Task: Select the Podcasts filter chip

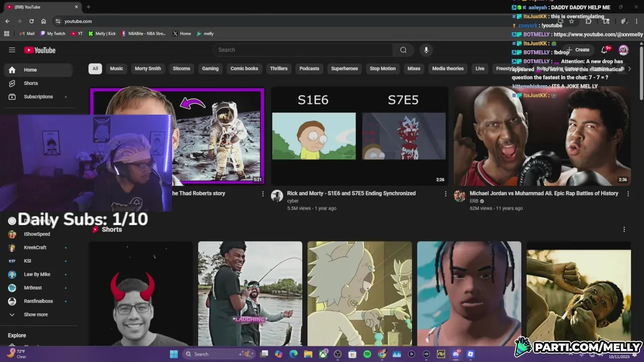Action: pos(309,68)
